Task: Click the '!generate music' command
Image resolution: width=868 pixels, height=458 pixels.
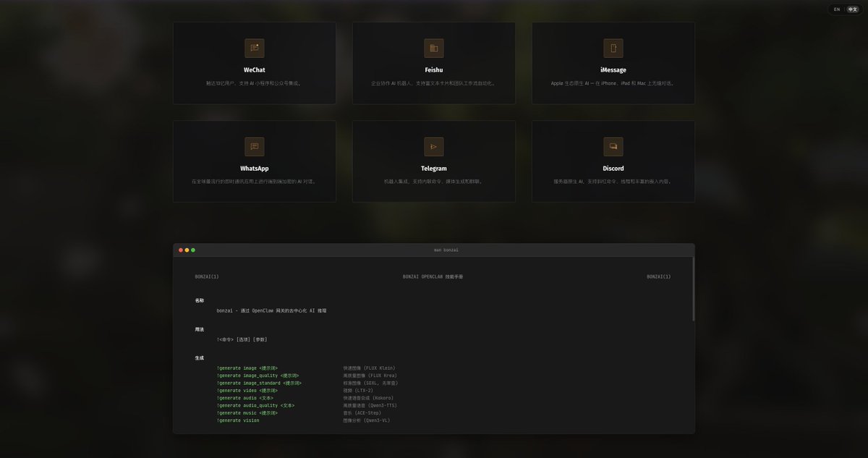Action: pyautogui.click(x=247, y=413)
